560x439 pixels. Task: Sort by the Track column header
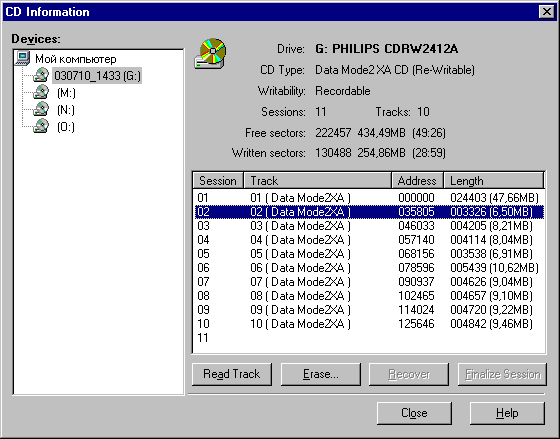coord(318,180)
